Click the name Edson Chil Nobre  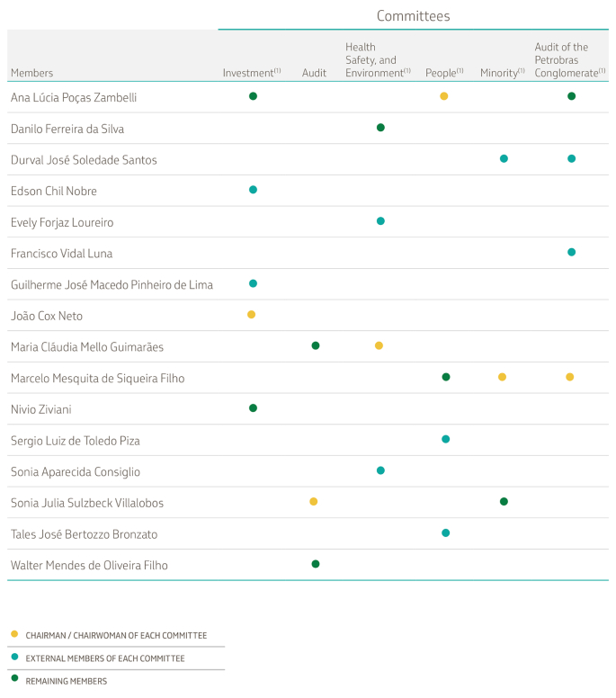[x=53, y=191]
